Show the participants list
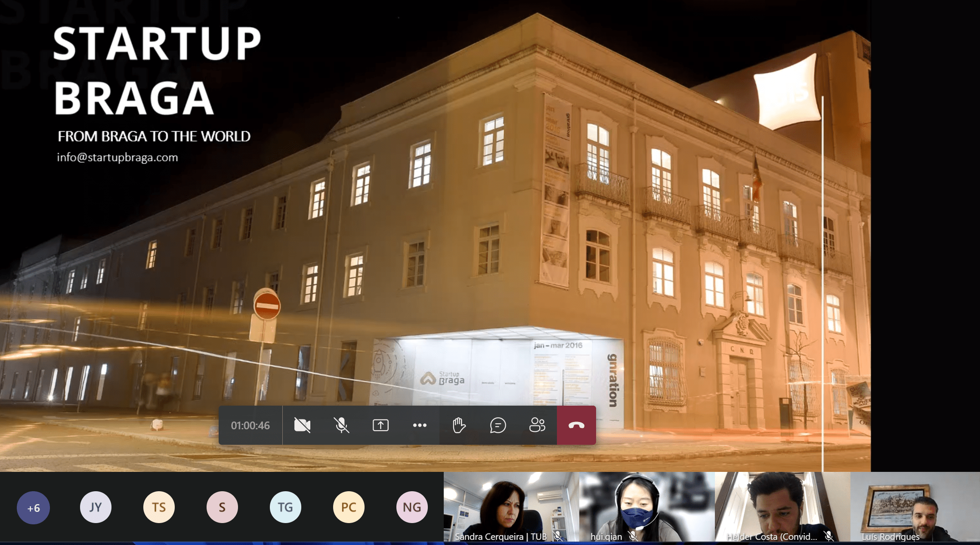The height and width of the screenshot is (545, 980). (537, 425)
